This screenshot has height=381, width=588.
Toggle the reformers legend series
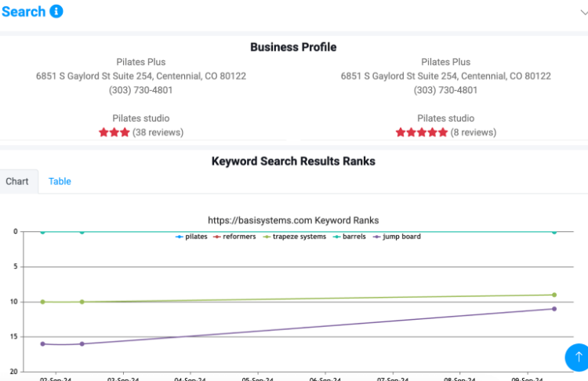pos(234,237)
